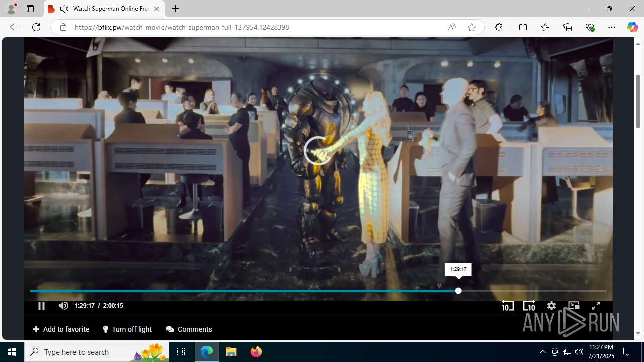Toggle split screen view
Viewport: 644px width, 362px height.
click(x=523, y=27)
